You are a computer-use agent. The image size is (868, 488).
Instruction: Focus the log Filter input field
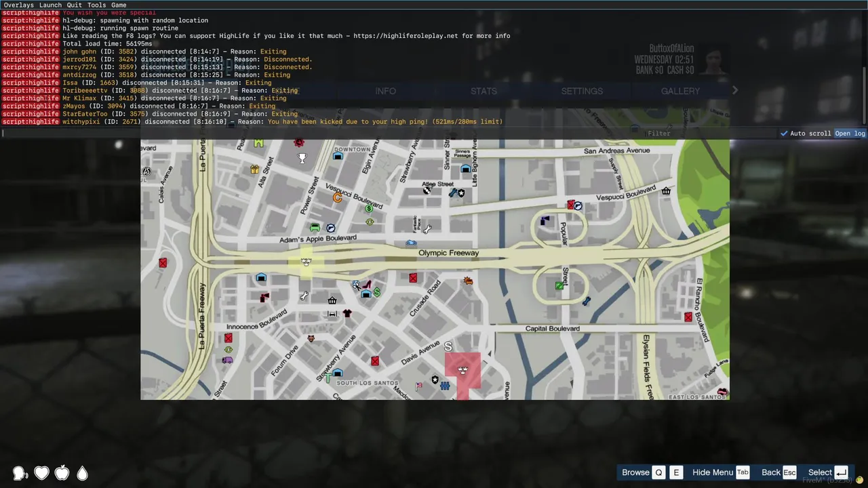(711, 134)
